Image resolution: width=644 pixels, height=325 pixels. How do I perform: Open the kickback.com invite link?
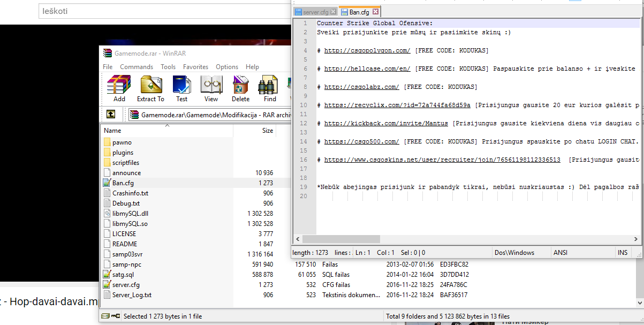tap(386, 123)
